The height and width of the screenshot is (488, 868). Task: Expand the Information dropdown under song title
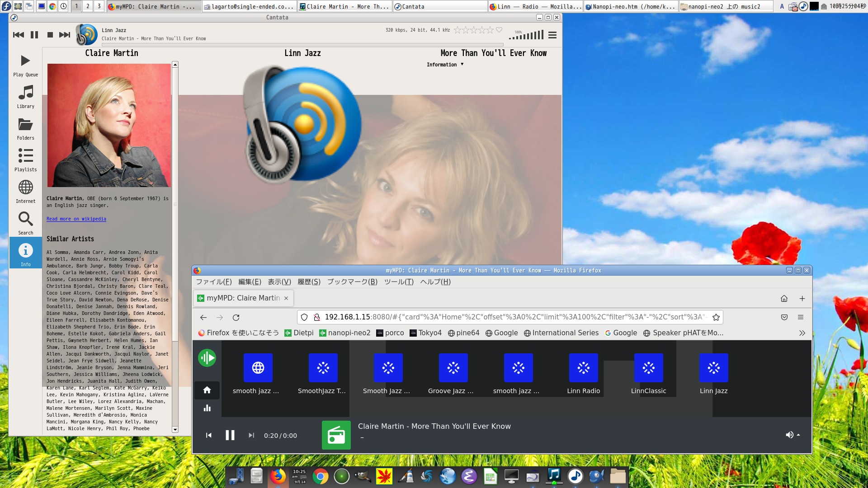coord(445,65)
